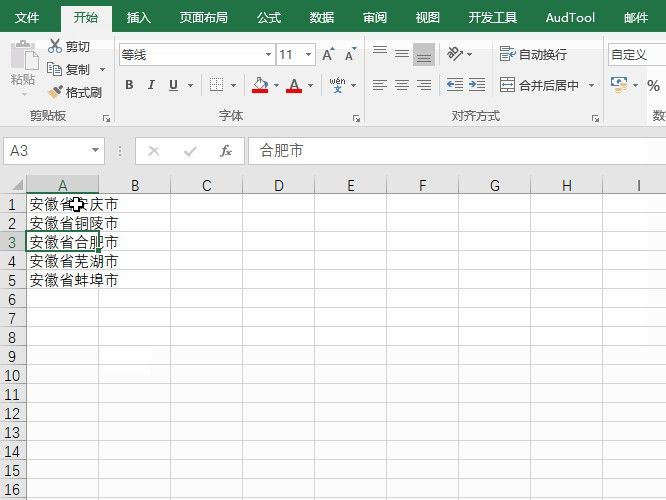Decrease indent in the cell
Viewport: 666px width, 500px height.
click(x=455, y=85)
